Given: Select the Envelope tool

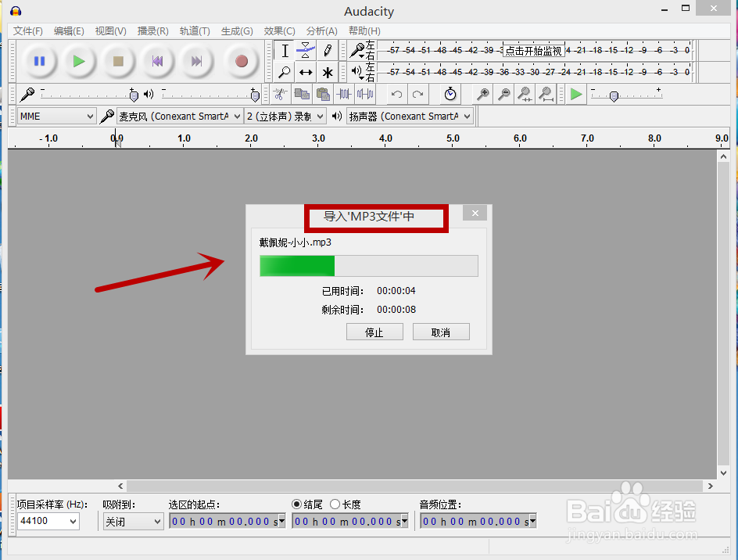Looking at the screenshot, I should (306, 51).
